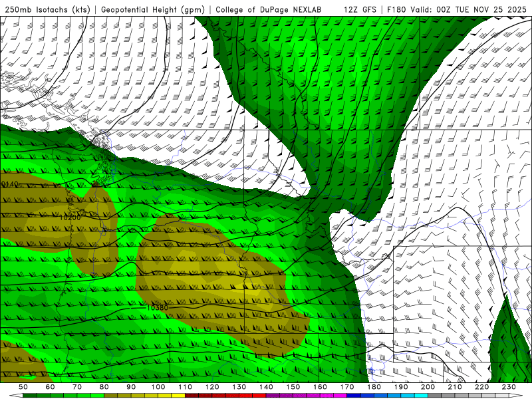Image resolution: width=532 pixels, height=399 pixels.
Task: Click the '170' value on the color scale
Action: point(347,387)
